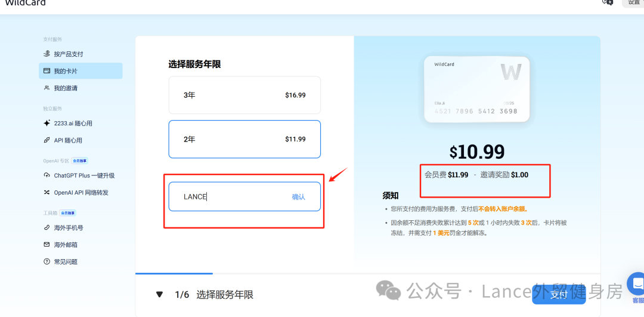
Task: Click the 我的邀请 people icon
Action: pos(47,88)
